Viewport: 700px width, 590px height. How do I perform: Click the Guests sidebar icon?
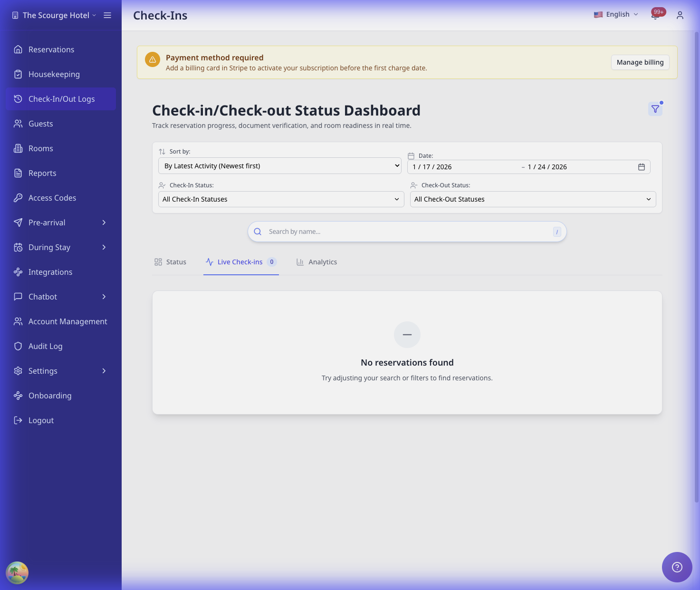click(x=18, y=124)
